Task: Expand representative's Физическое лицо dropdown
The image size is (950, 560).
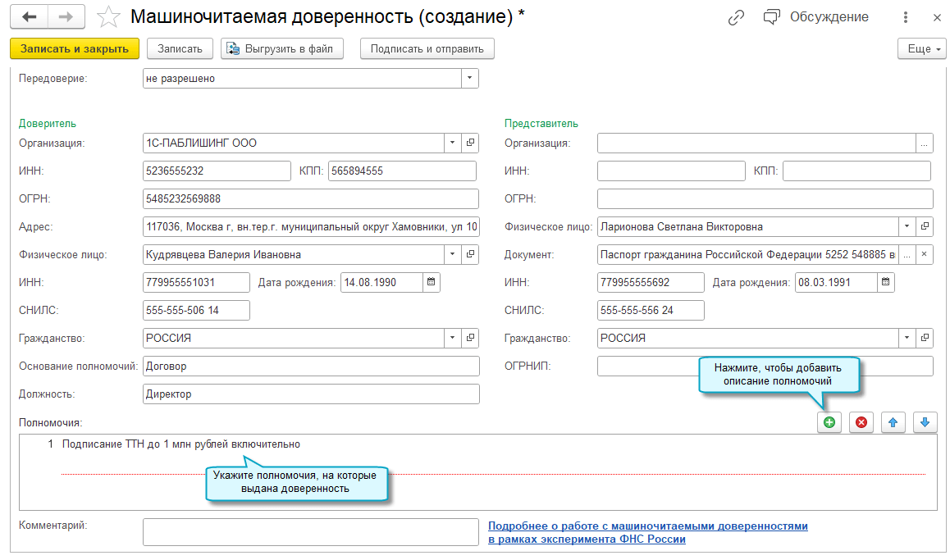Action: [x=907, y=226]
